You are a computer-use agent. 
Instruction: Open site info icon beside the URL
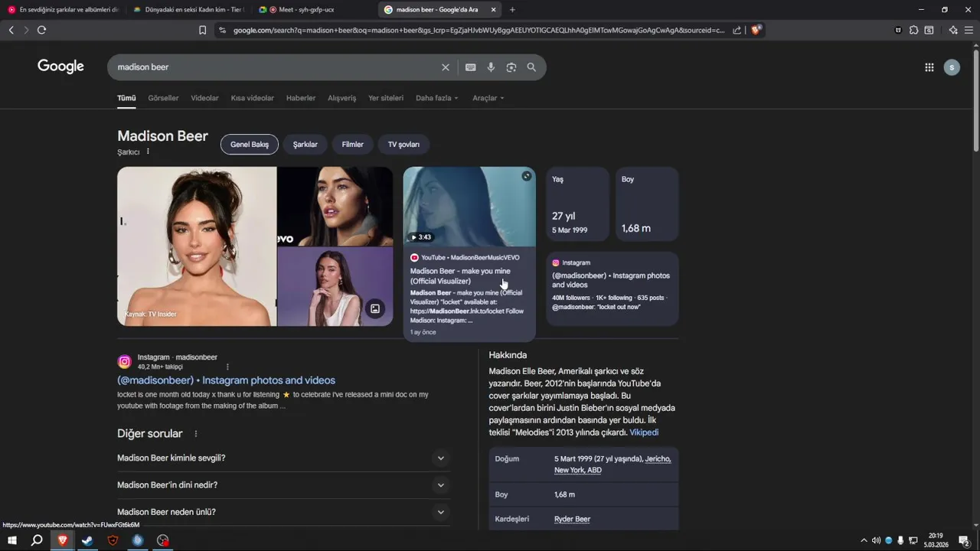tap(222, 30)
